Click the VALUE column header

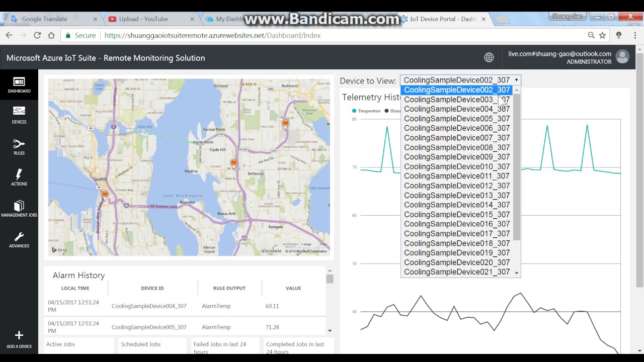[x=293, y=288]
